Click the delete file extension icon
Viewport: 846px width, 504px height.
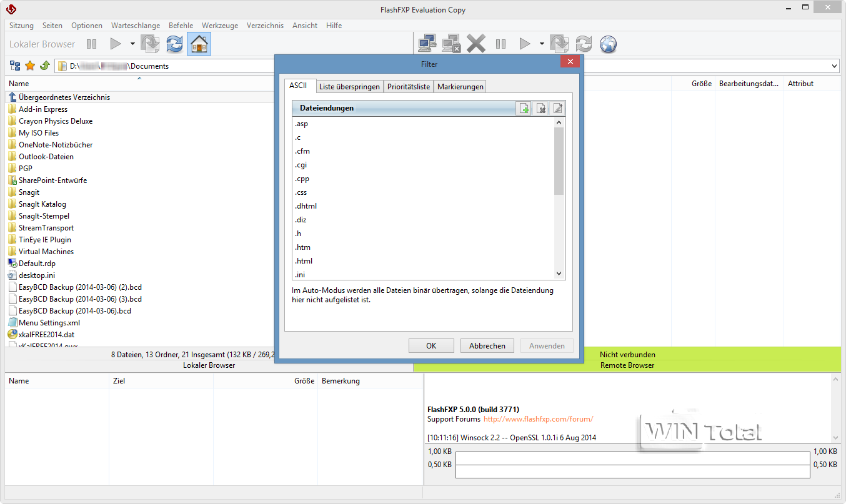[x=541, y=108]
